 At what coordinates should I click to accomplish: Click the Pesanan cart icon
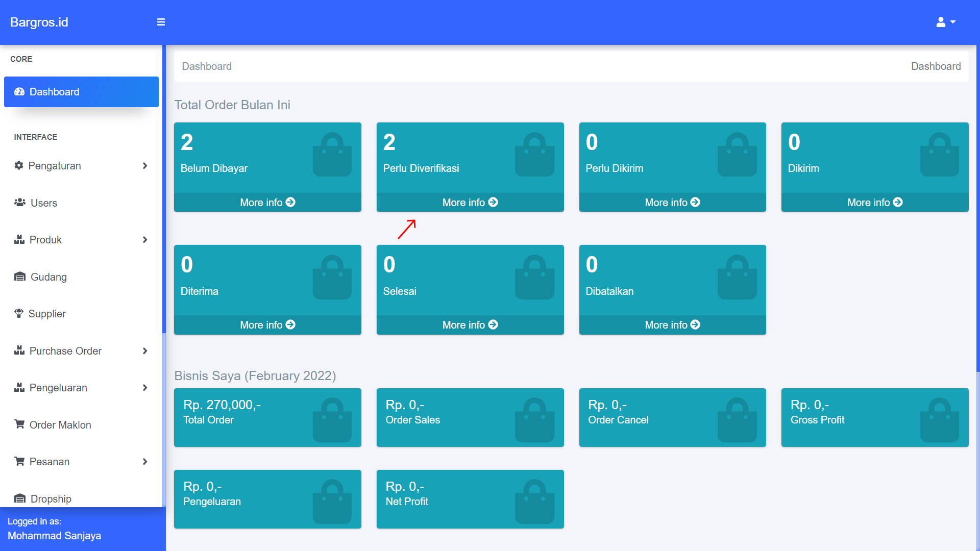(x=19, y=461)
